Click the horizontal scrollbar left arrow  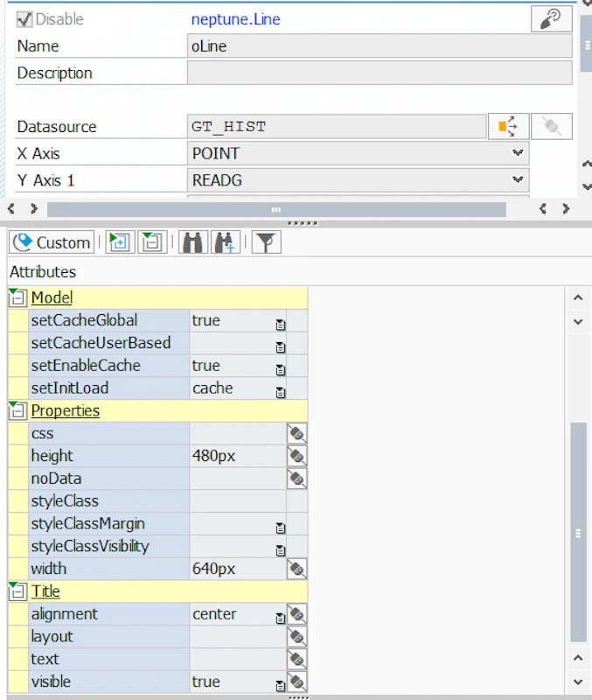tap(11, 208)
